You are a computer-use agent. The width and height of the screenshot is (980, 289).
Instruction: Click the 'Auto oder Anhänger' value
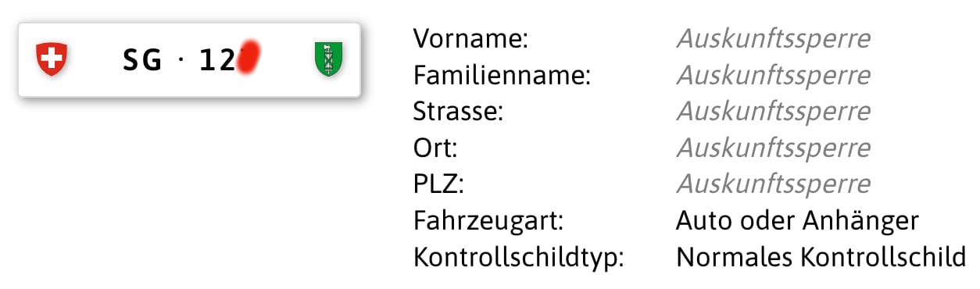coord(797,221)
